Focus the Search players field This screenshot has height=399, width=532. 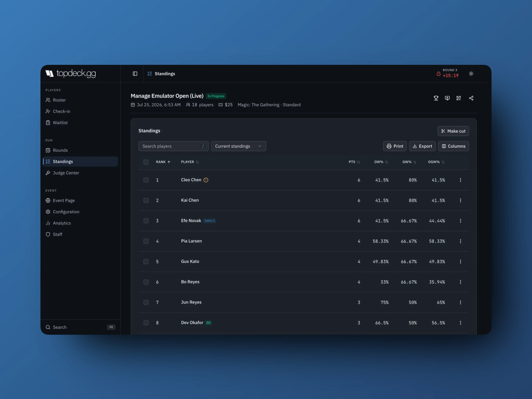(x=173, y=146)
